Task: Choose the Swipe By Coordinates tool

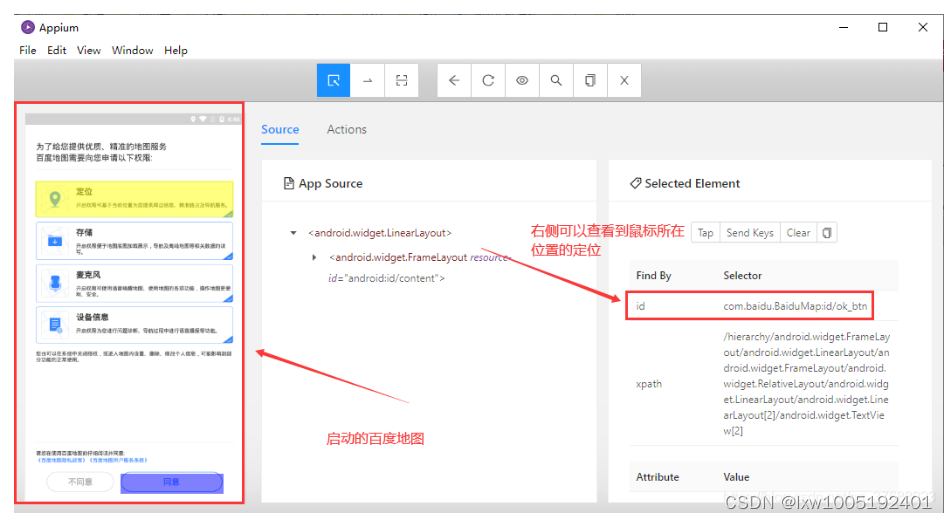Action: click(x=367, y=80)
